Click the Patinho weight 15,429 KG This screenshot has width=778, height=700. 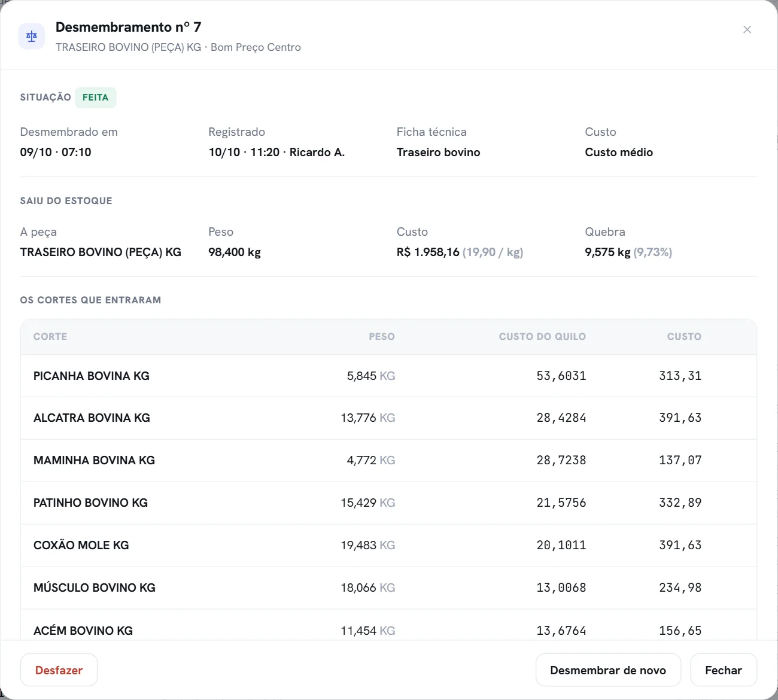tap(368, 503)
